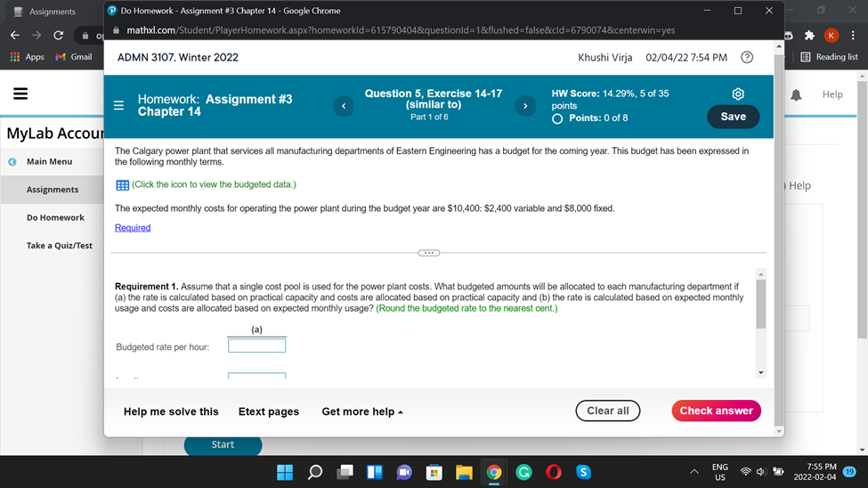Open the homework question list menu icon

point(118,105)
